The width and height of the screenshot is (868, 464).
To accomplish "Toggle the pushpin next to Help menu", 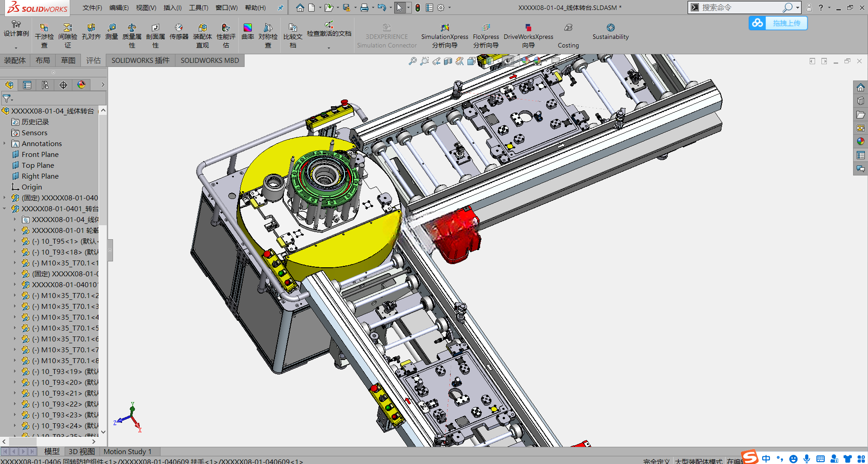I will tap(280, 8).
